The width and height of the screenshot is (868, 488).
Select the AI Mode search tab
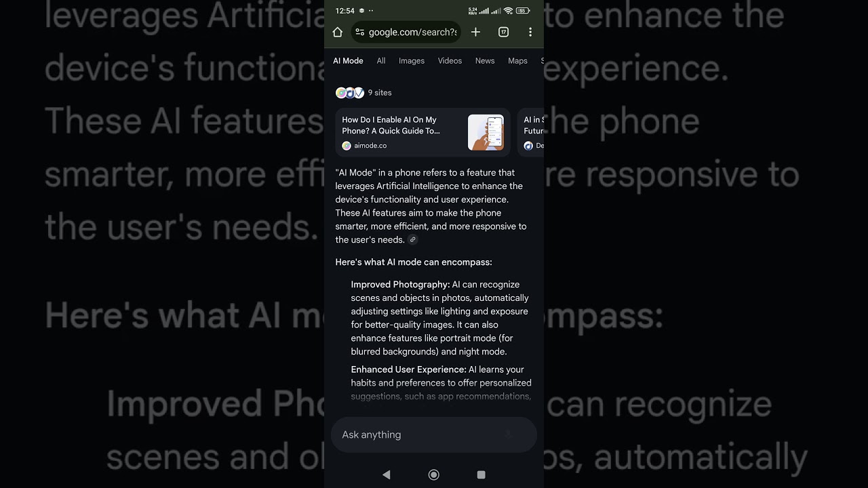pyautogui.click(x=348, y=60)
